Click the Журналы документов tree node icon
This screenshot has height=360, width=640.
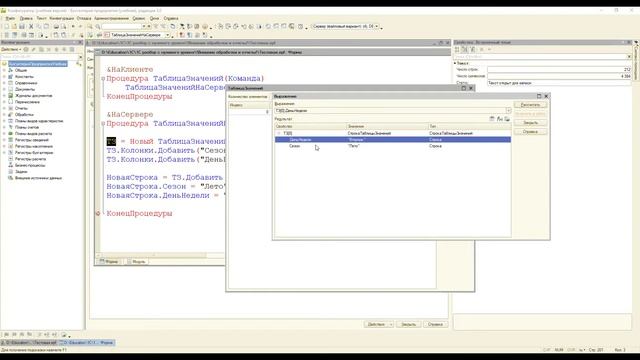pyautogui.click(x=11, y=96)
